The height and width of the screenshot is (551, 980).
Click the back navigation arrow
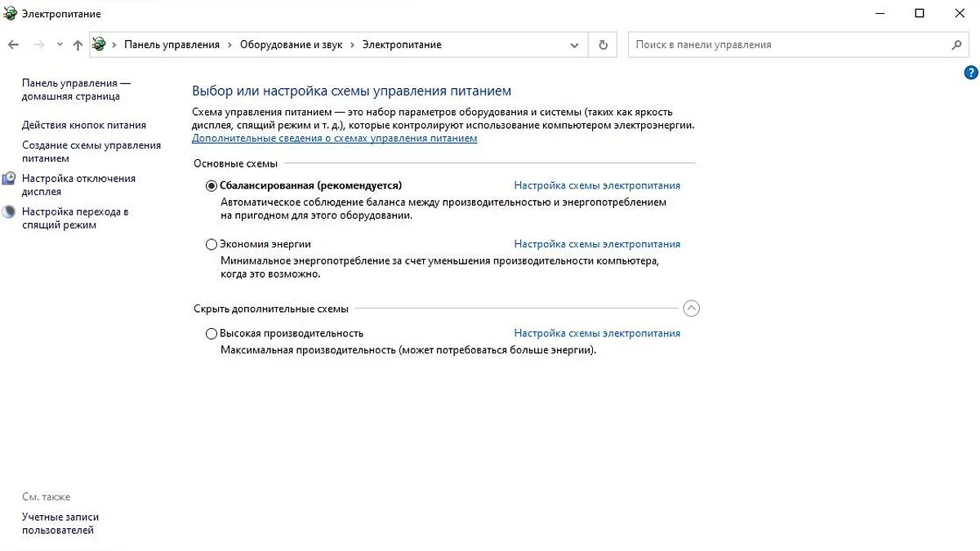tap(13, 45)
